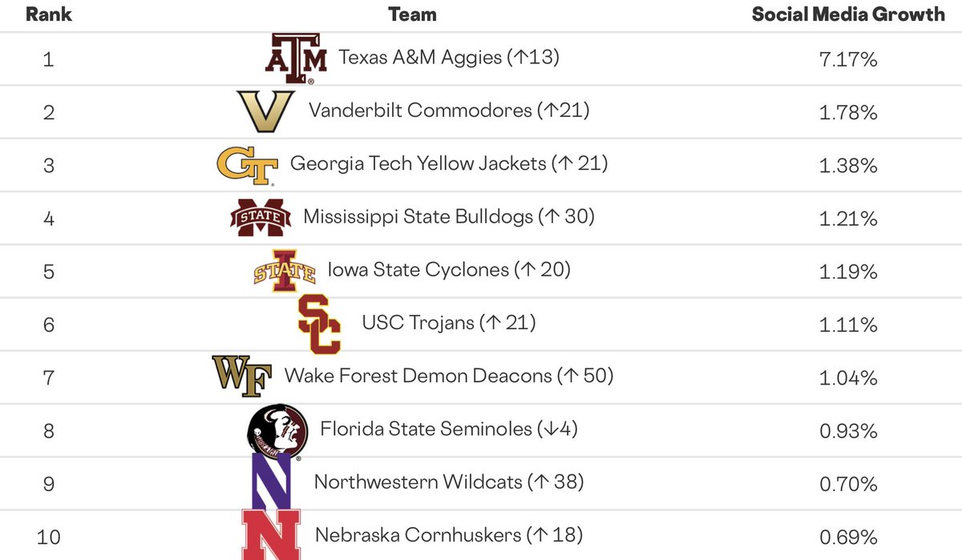Open the Texas A&M Aggies team name

click(449, 58)
